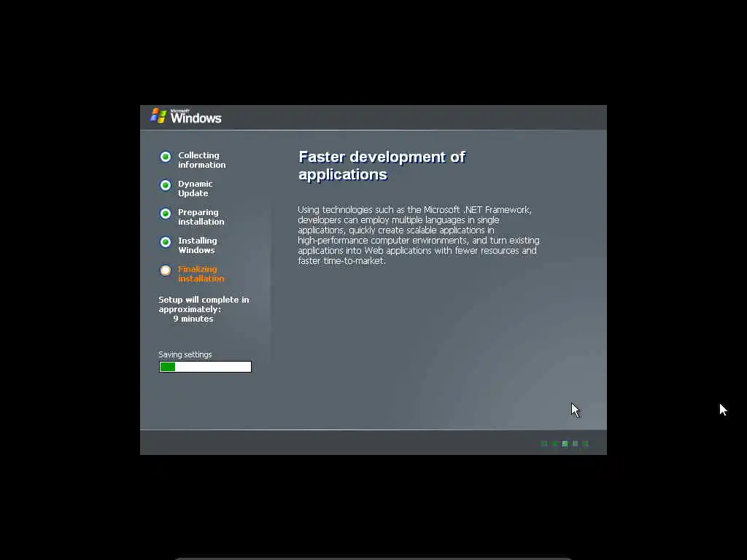The width and height of the screenshot is (747, 560).
Task: Click the '9 minutes' remaining time text
Action: pos(193,319)
